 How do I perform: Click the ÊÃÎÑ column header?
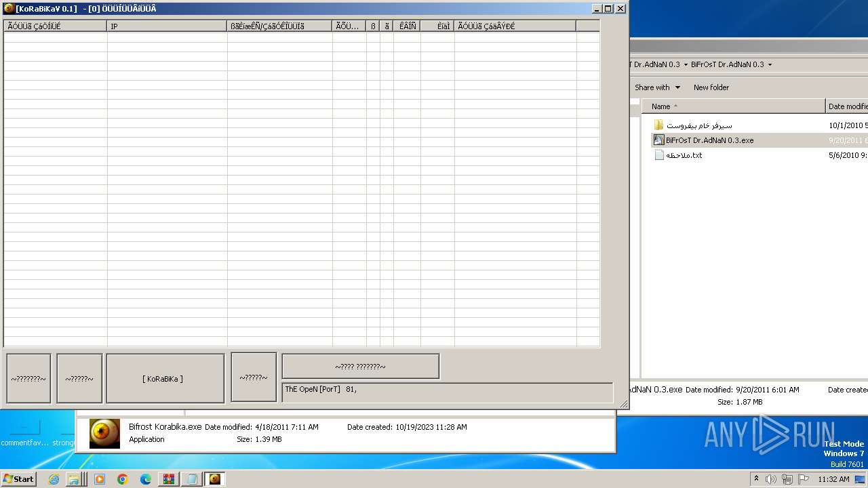pos(407,26)
